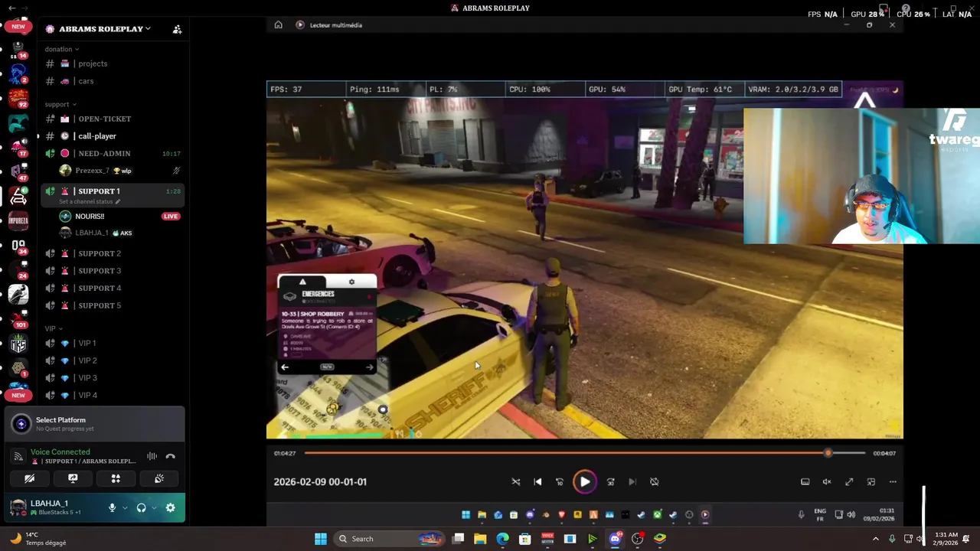Open media player more options menu
Viewport: 980px width, 551px height.
coord(893,482)
